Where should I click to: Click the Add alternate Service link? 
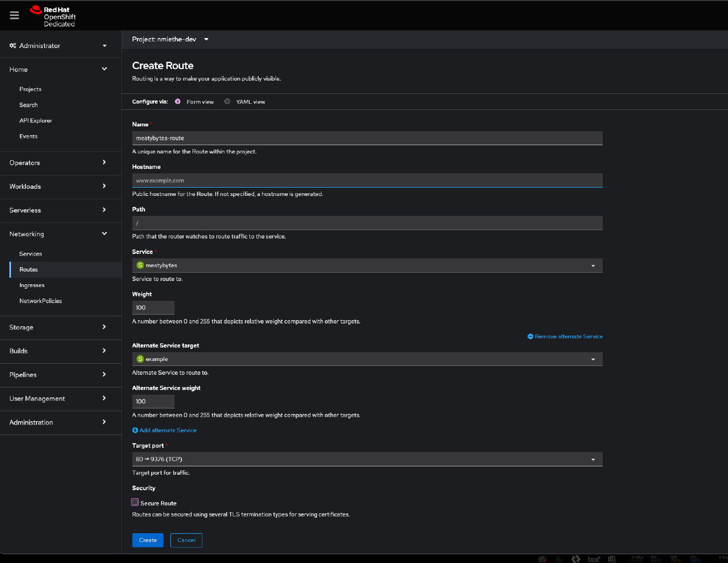[x=168, y=430]
